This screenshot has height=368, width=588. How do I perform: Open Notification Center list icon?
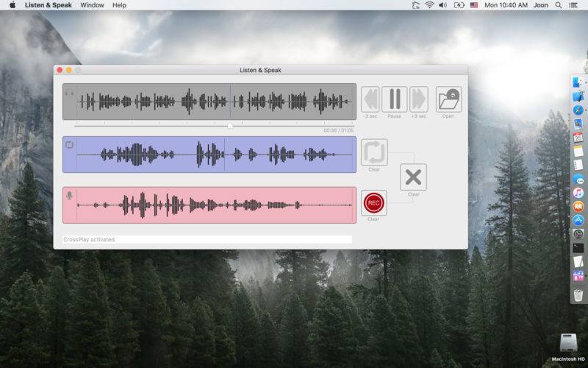573,5
